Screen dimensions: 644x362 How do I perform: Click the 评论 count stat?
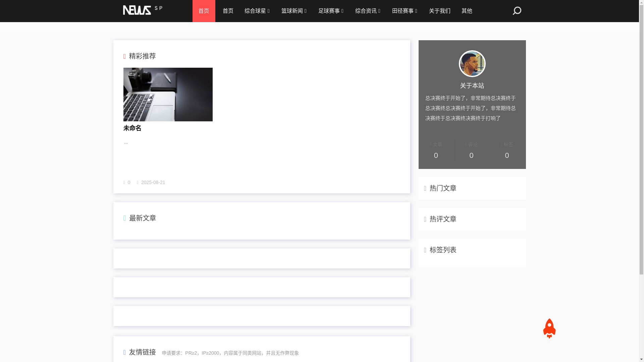click(x=471, y=150)
